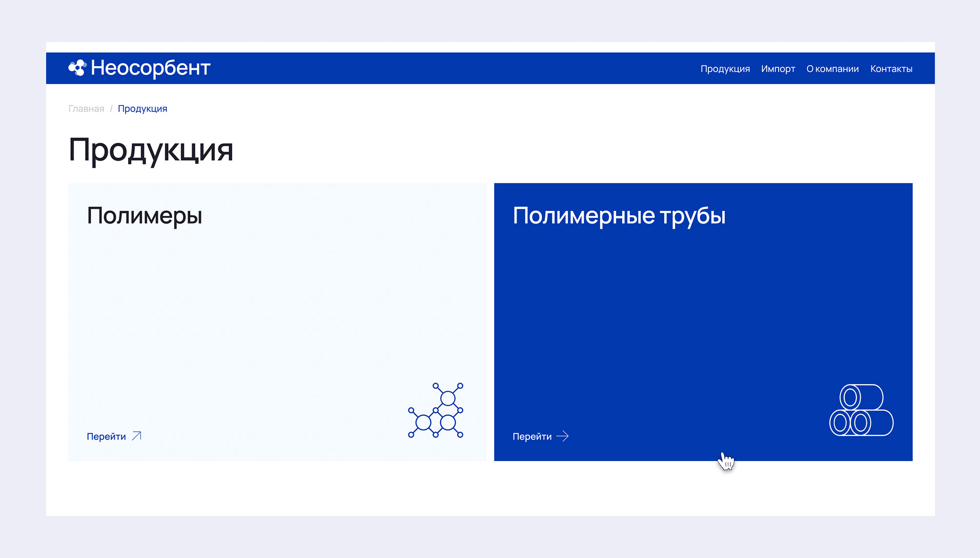Click the Неосорбент molecule logo icon

click(77, 68)
